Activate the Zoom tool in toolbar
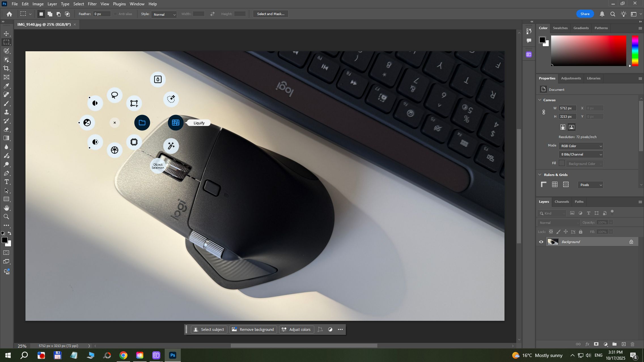The height and width of the screenshot is (362, 644). coord(6,217)
